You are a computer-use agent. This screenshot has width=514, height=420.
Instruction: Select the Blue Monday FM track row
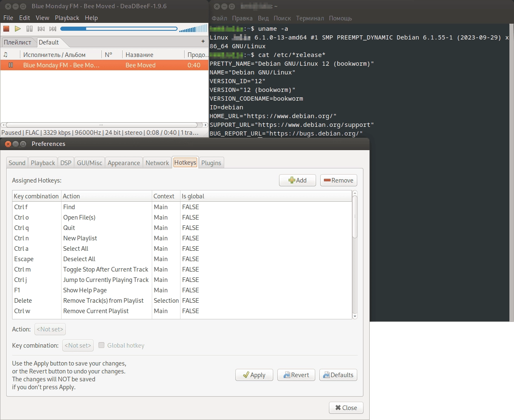coord(104,65)
